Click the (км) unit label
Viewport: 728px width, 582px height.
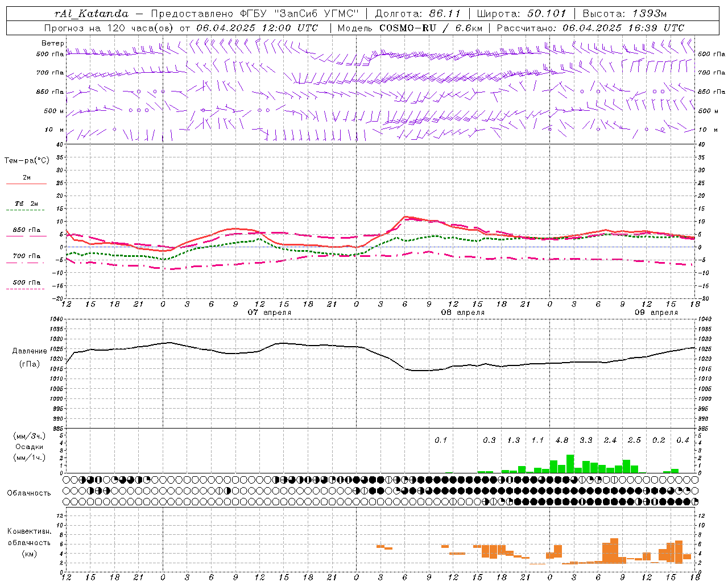pos(29,554)
